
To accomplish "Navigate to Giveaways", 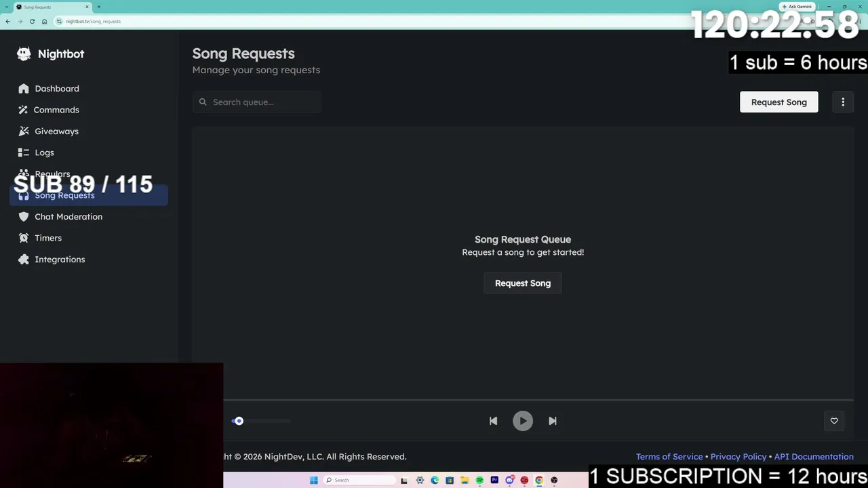I will coord(56,131).
